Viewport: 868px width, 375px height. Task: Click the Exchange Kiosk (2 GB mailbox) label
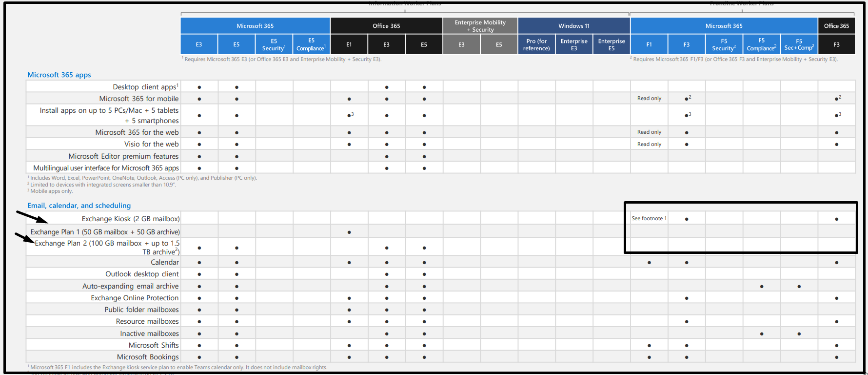pos(131,219)
